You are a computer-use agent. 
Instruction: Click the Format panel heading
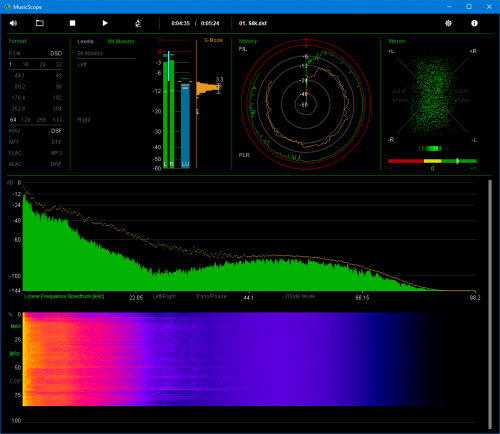[17, 41]
